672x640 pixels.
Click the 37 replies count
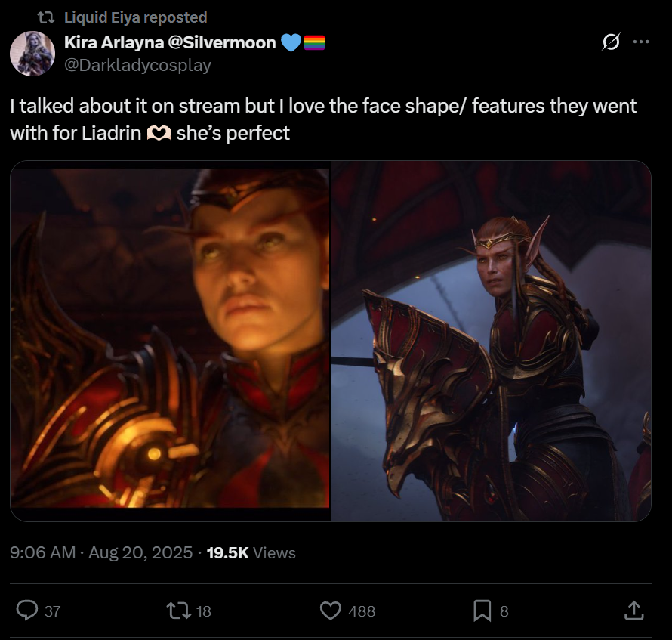click(52, 611)
